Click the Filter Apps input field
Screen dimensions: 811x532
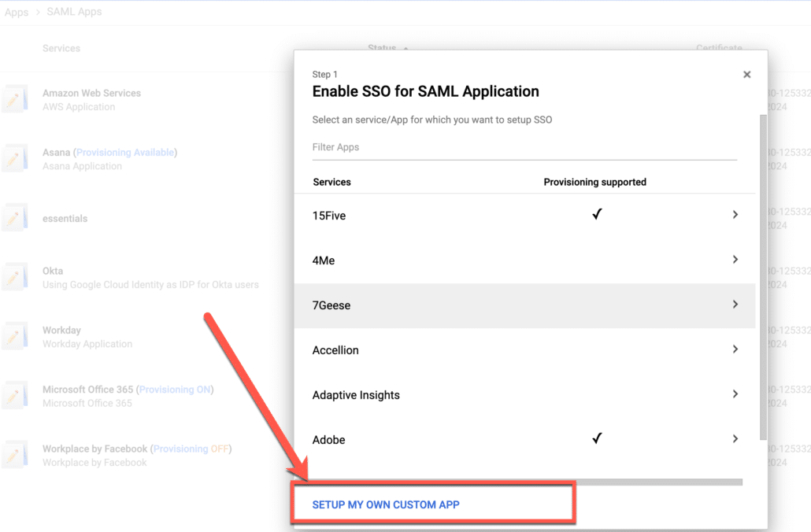(524, 147)
